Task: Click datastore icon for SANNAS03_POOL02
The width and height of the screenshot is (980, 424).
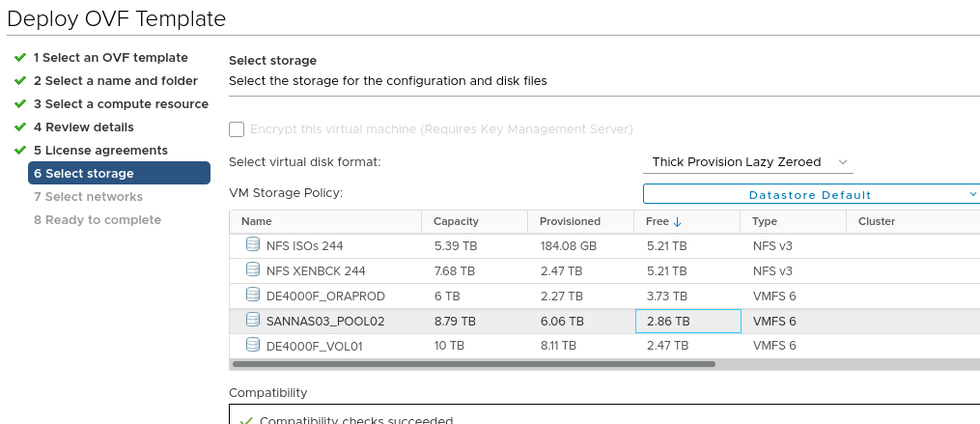Action: (253, 319)
